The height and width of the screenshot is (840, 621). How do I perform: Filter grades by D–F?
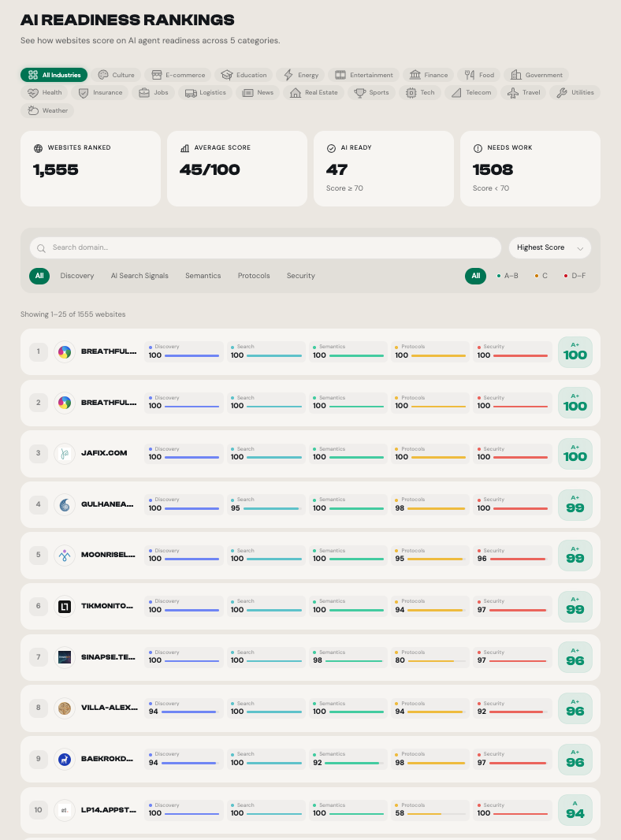point(575,276)
